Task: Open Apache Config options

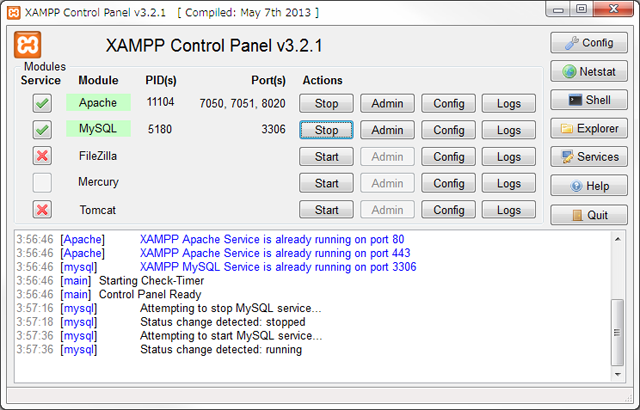Action: [448, 103]
